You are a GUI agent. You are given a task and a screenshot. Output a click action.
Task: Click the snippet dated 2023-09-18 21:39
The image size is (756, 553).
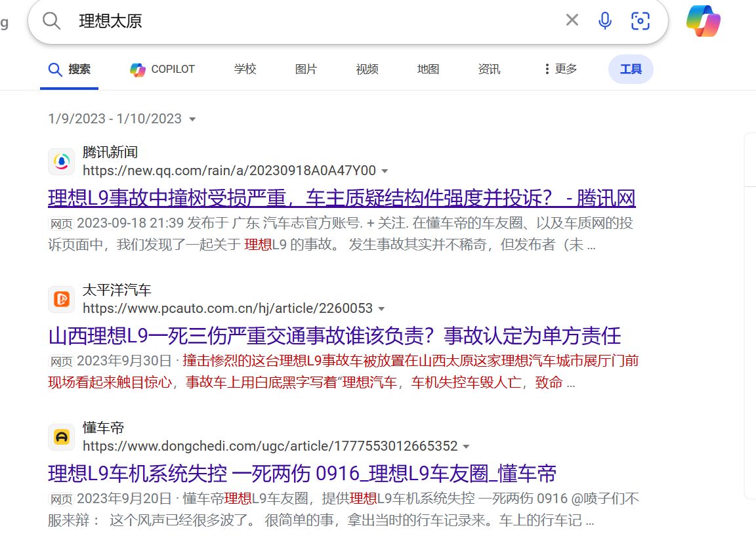tap(341, 234)
